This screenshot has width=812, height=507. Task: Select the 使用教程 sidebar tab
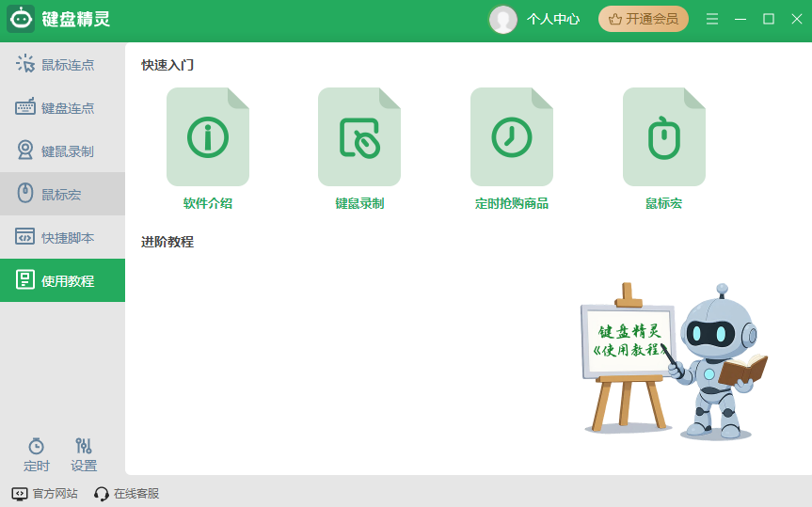point(62,280)
